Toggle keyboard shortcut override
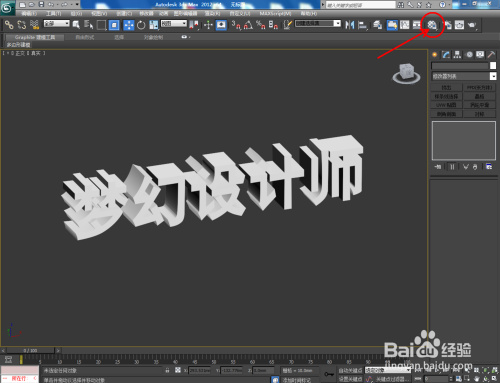The image size is (500, 383). tap(221, 25)
